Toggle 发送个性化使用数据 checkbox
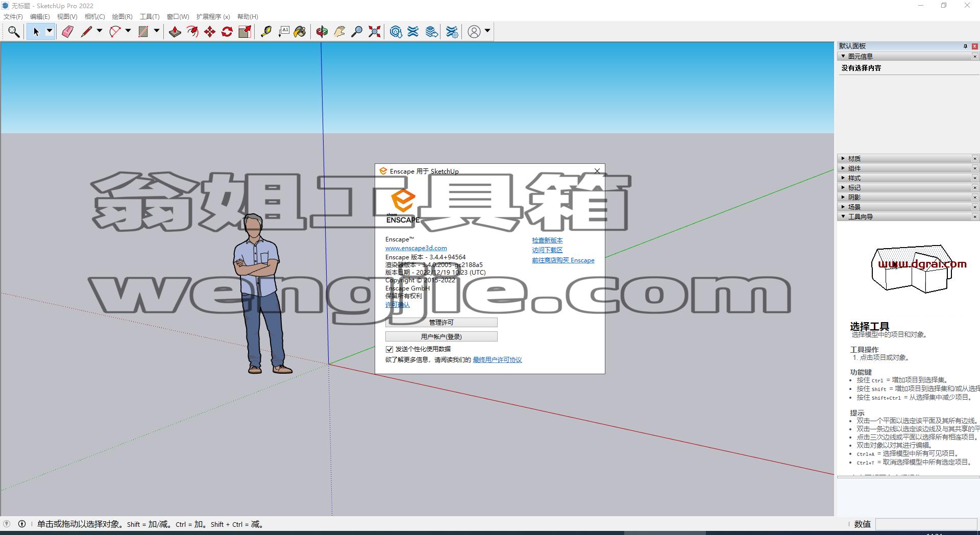 pos(389,349)
